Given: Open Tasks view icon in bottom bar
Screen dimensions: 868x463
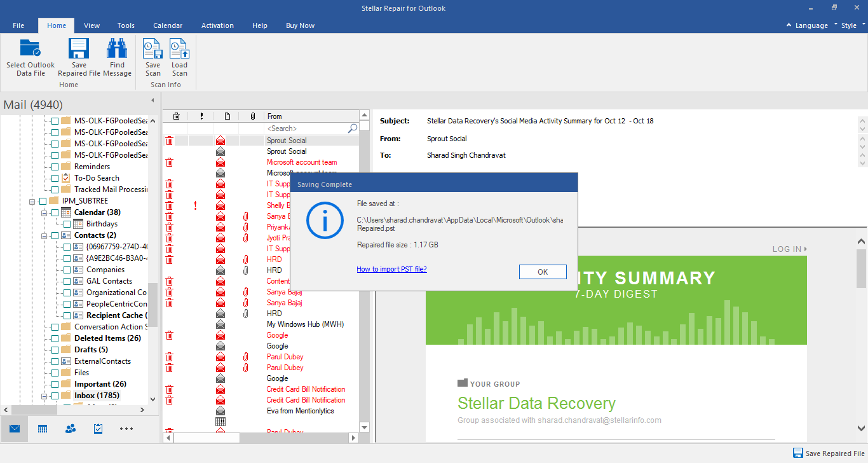Looking at the screenshot, I should pos(98,429).
